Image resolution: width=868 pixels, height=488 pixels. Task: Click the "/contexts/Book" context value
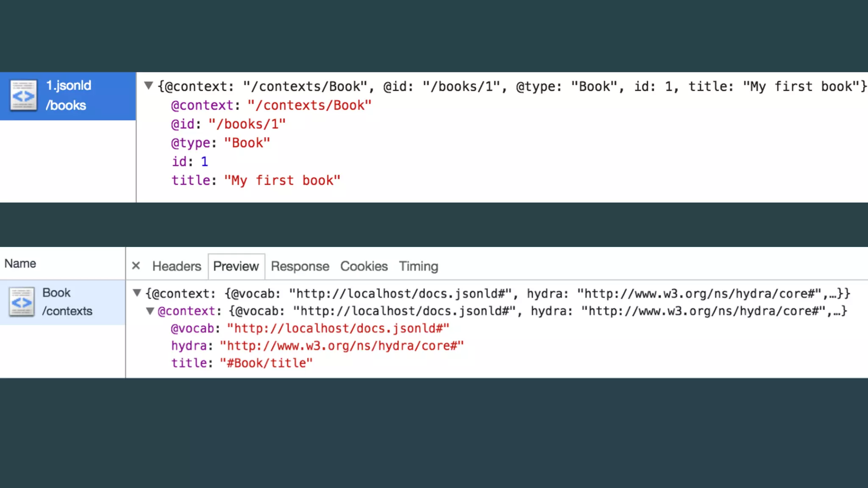point(309,105)
